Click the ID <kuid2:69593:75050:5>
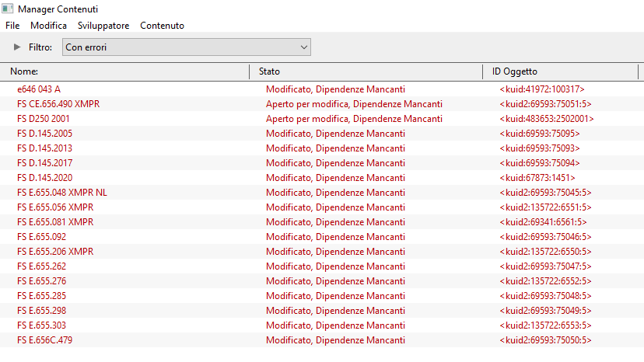Image resolution: width=644 pixels, height=362 pixels. 545,340
